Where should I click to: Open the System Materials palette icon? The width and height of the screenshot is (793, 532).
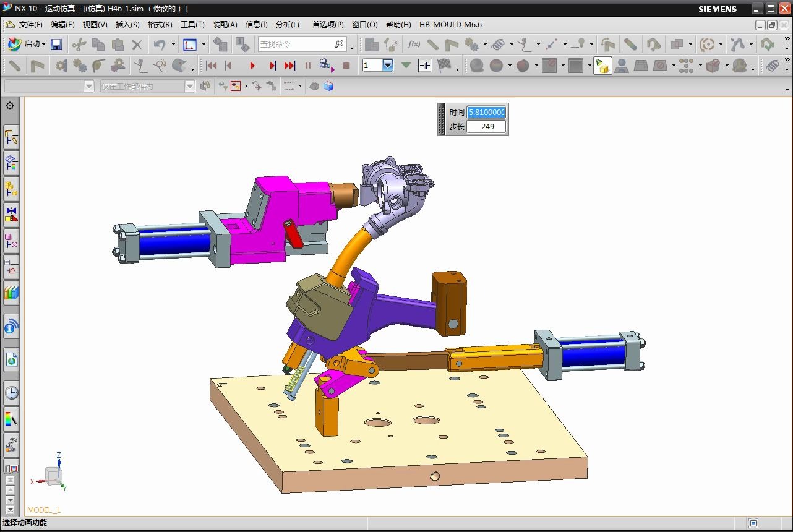tap(11, 419)
